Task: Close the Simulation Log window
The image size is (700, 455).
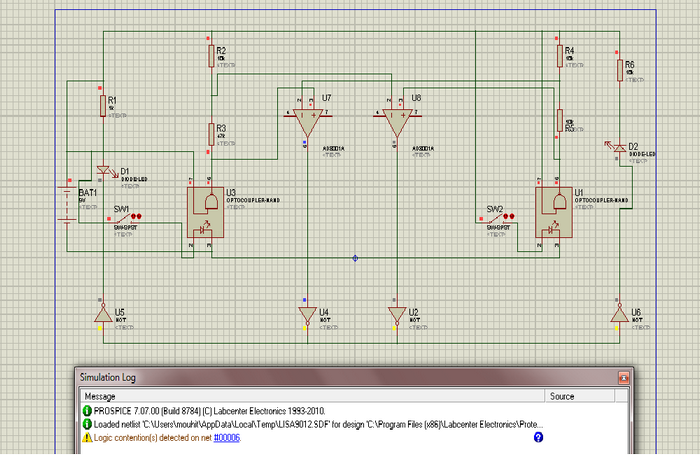Action: [623, 378]
